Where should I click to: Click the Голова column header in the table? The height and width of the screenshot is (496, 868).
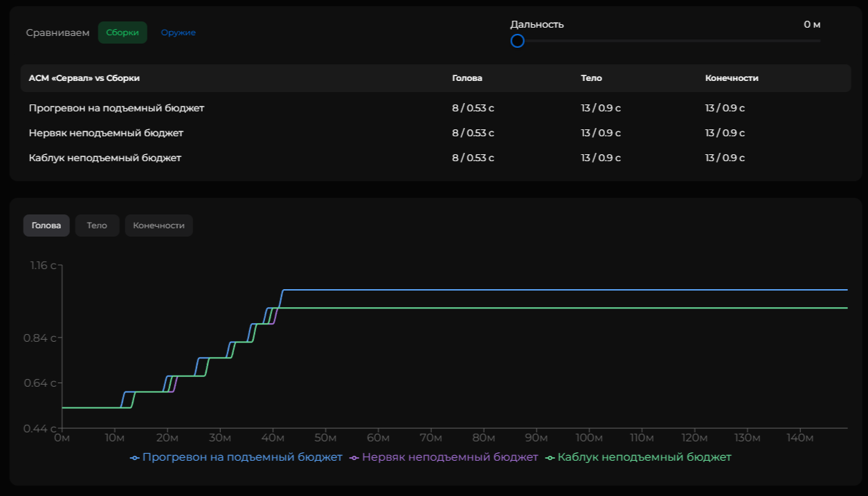(467, 78)
